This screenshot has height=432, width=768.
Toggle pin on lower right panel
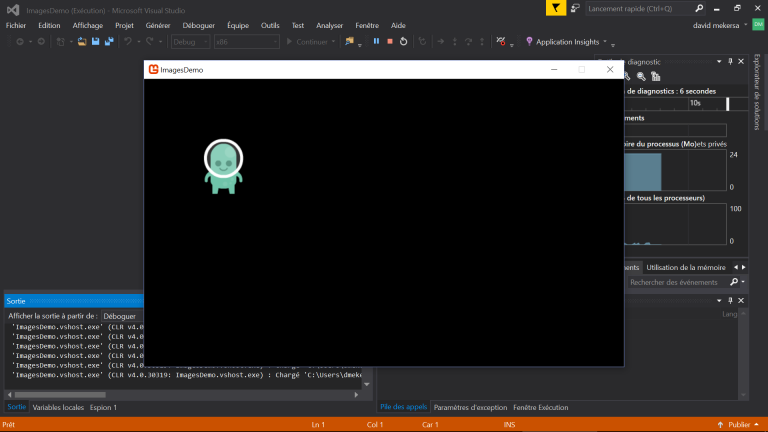pos(730,301)
